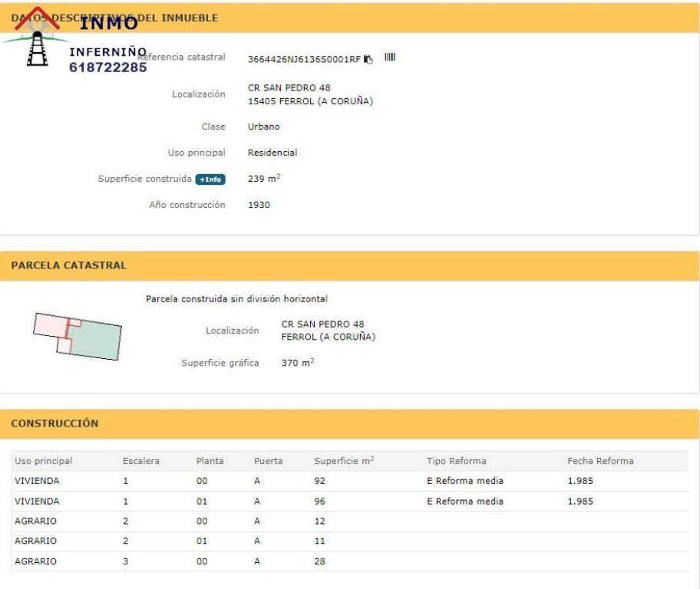Open the cadastral parcel map thumbnail
Screen dimensions: 700x589
pos(78,336)
